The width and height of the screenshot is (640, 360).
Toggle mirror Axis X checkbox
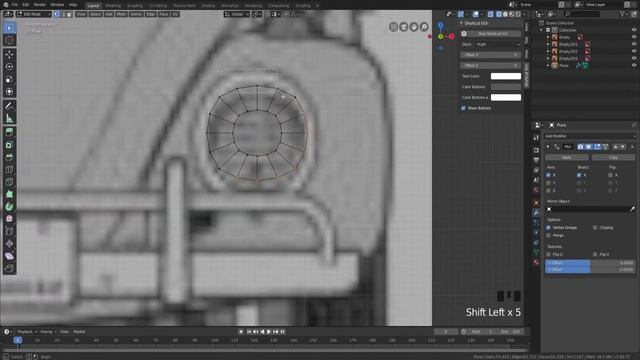pyautogui.click(x=549, y=175)
